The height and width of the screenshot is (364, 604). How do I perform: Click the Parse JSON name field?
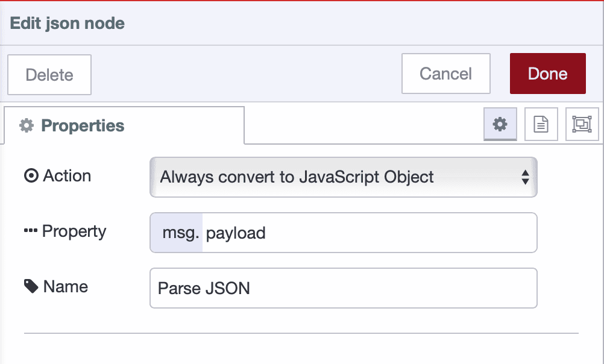[343, 288]
